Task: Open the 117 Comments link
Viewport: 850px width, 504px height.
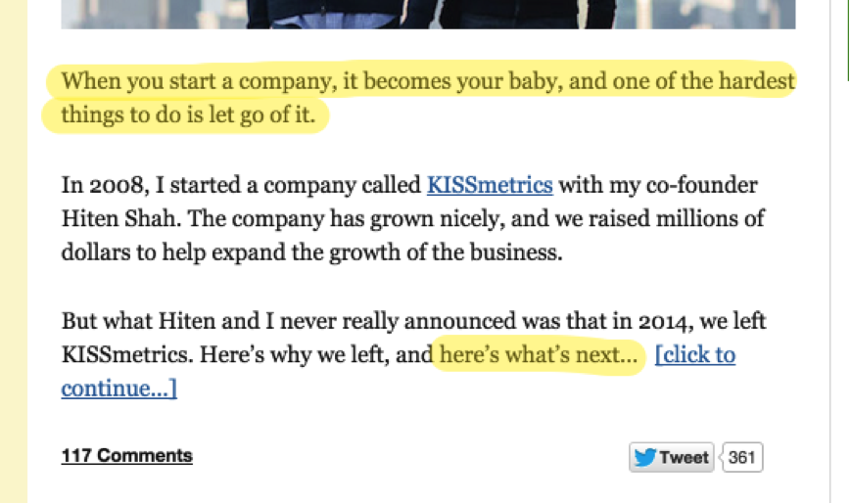Action: 126,455
